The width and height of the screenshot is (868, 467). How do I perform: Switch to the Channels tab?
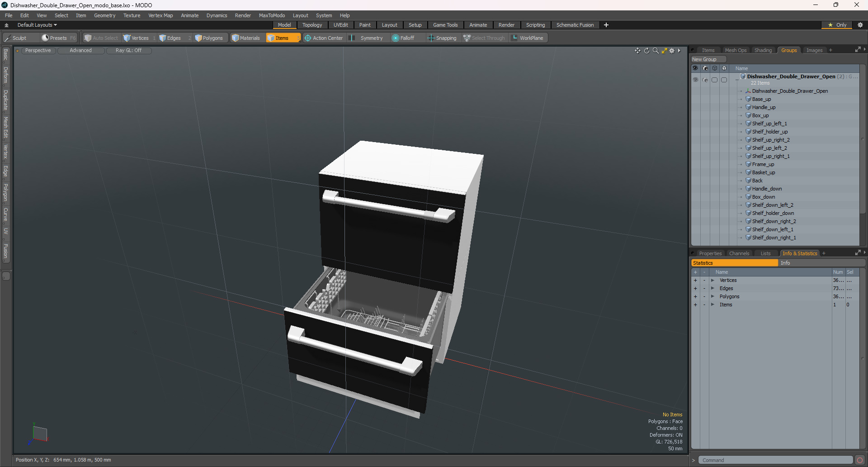(739, 253)
